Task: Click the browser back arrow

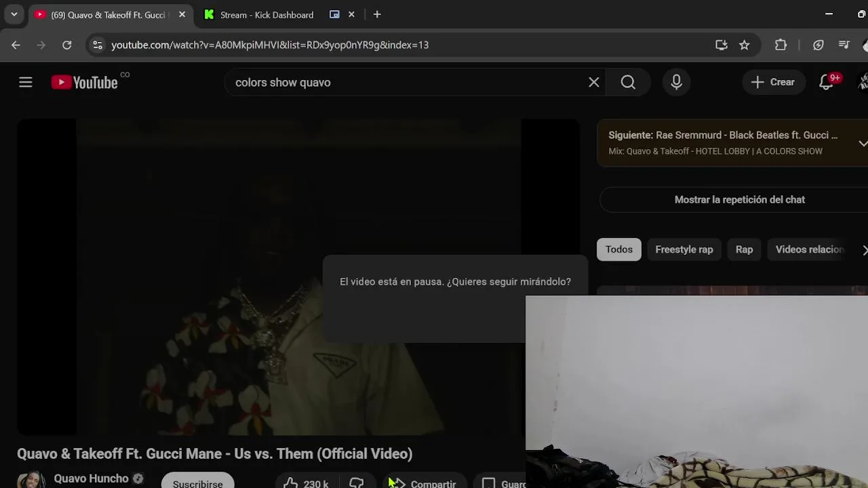Action: pyautogui.click(x=16, y=45)
